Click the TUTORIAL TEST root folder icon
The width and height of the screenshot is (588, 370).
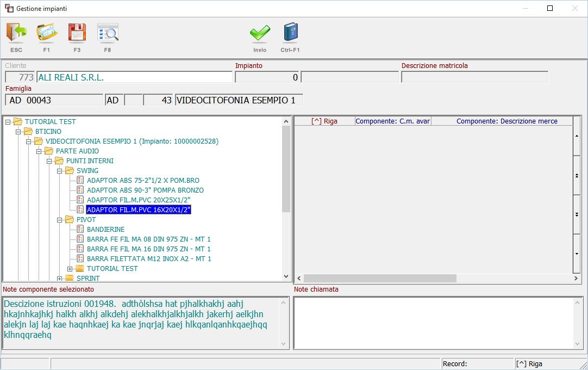click(18, 121)
